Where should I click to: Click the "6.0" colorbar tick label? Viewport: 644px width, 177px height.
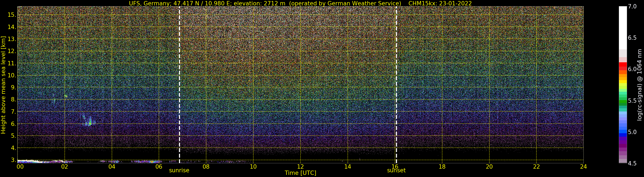tap(632, 69)
